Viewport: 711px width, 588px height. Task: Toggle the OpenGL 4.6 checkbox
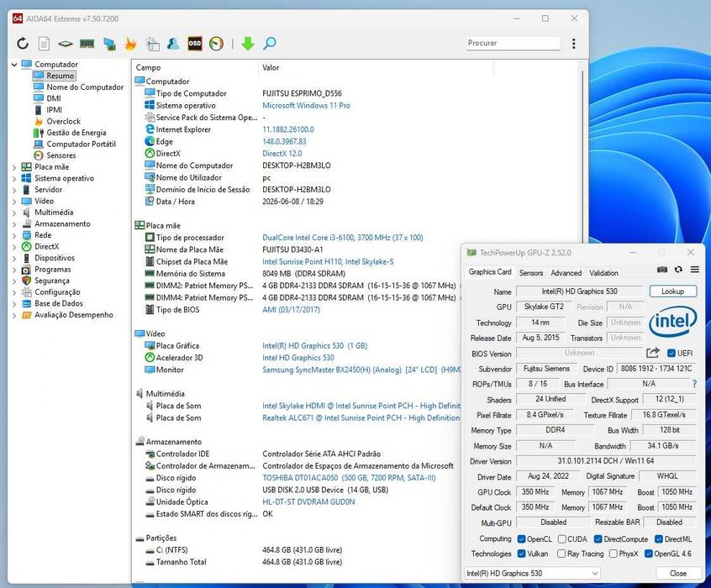pyautogui.click(x=649, y=554)
